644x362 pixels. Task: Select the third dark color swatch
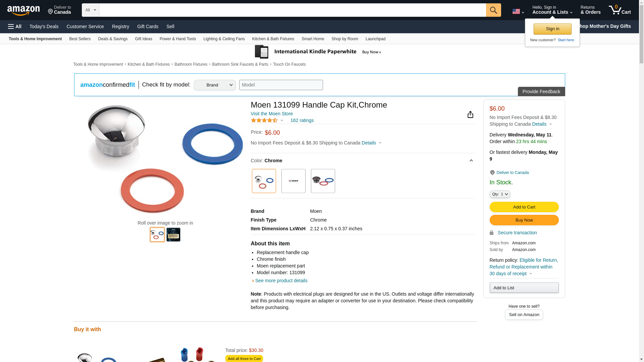(323, 181)
